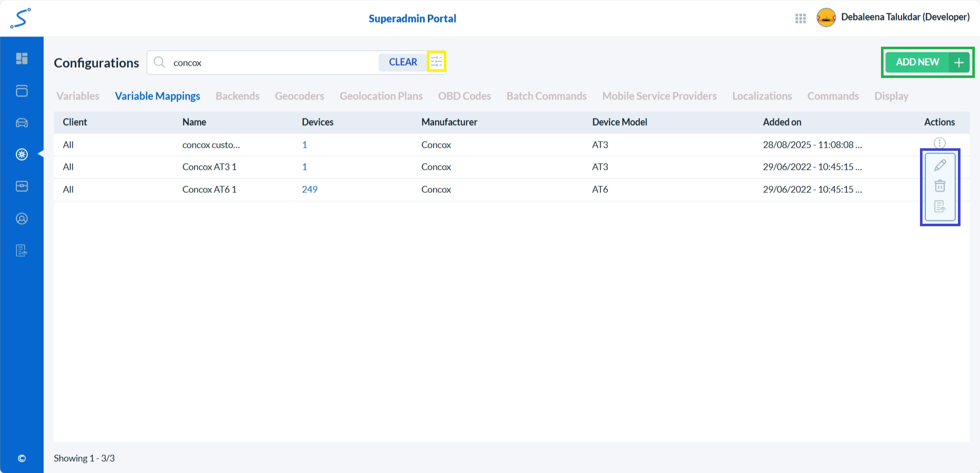The height and width of the screenshot is (473, 980).
Task: Select the edit pencil for Concox AT3 1
Action: [x=939, y=165]
